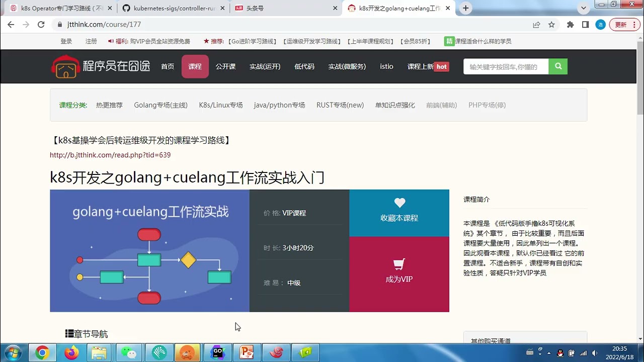
Task: Open the b.jtthink.com read.php?tid=639 link
Action: point(110,155)
